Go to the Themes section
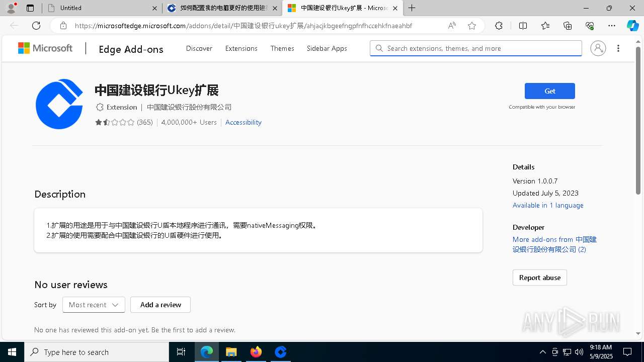Image resolution: width=644 pixels, height=362 pixels. 282,48
